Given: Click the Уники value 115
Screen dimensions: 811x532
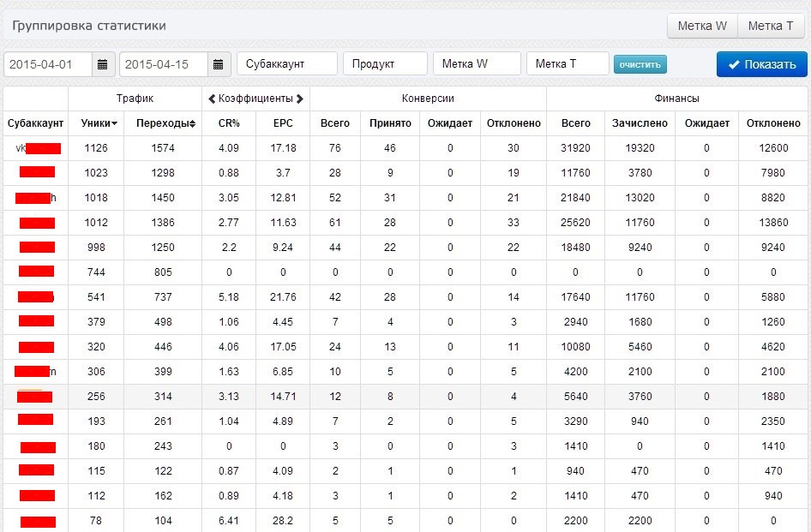Looking at the screenshot, I should [96, 471].
